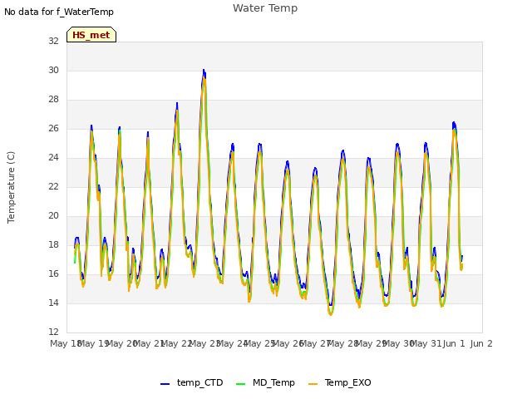Click the Temperature (C) axis label

(11, 187)
